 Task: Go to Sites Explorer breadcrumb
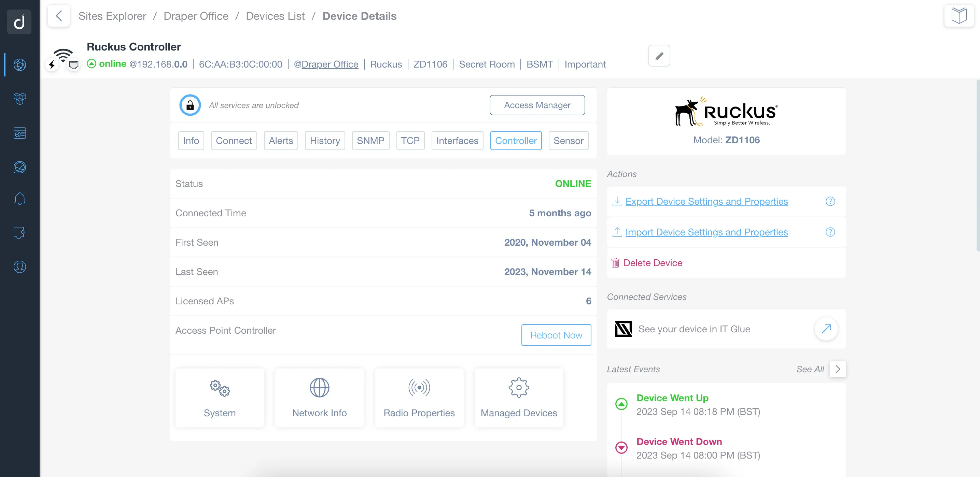112,16
